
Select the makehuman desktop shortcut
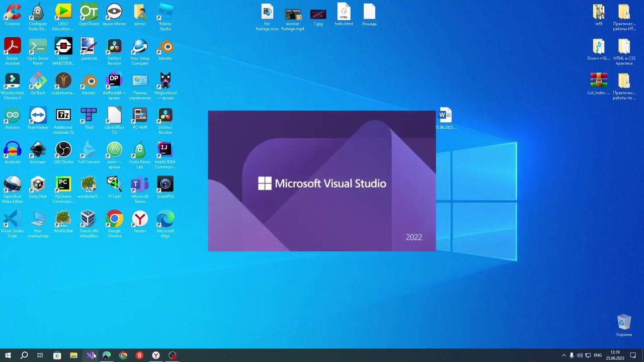[63, 84]
